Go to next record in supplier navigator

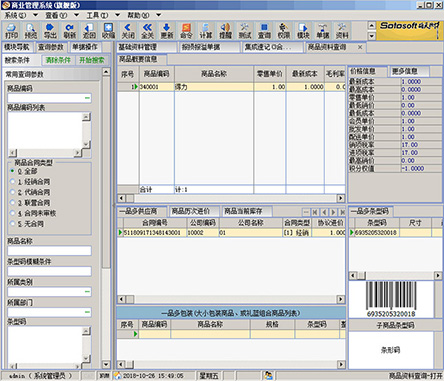[x=333, y=212]
